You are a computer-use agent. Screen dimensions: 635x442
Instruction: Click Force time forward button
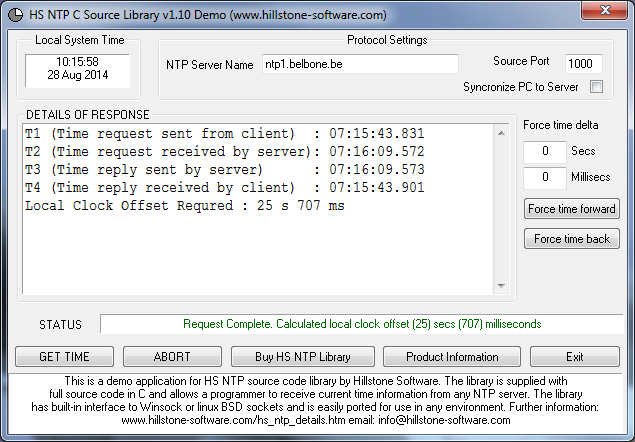pos(571,209)
